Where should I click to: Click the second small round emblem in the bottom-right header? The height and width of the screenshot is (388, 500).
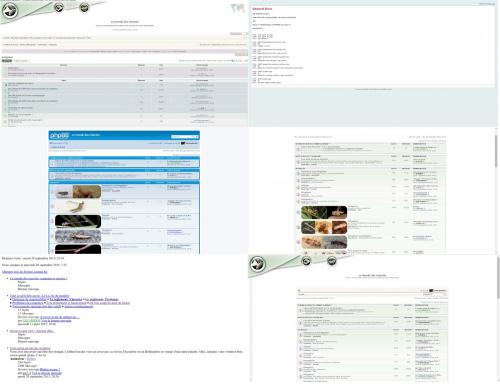[331, 261]
